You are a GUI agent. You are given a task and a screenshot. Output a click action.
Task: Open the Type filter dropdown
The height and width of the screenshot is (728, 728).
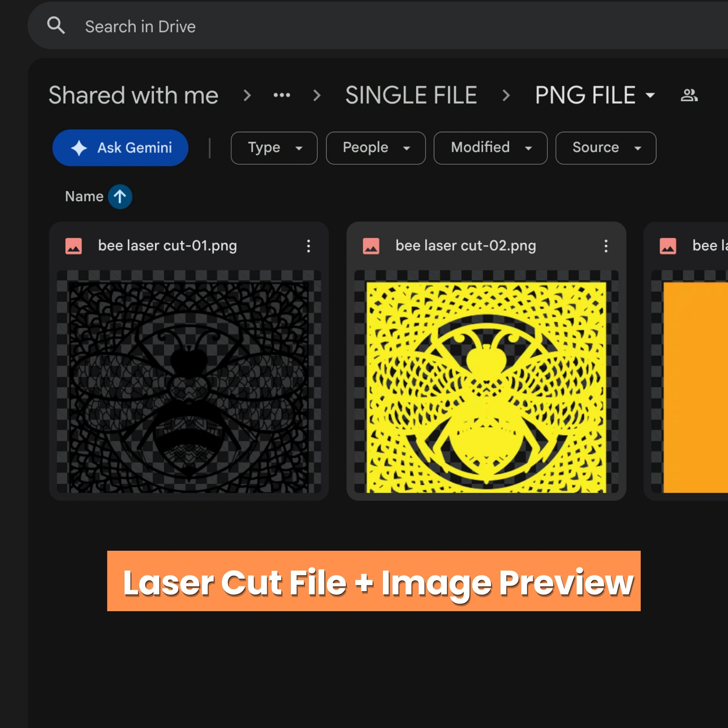(x=274, y=148)
